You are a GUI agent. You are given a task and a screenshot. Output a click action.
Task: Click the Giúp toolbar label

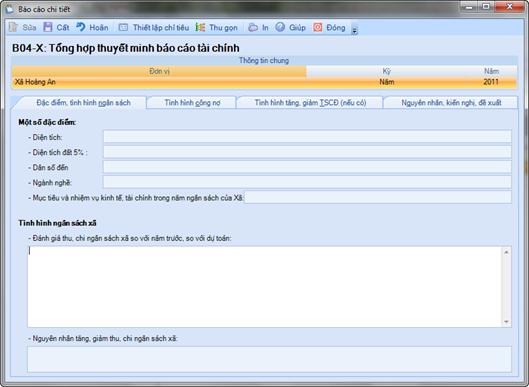tap(297, 28)
